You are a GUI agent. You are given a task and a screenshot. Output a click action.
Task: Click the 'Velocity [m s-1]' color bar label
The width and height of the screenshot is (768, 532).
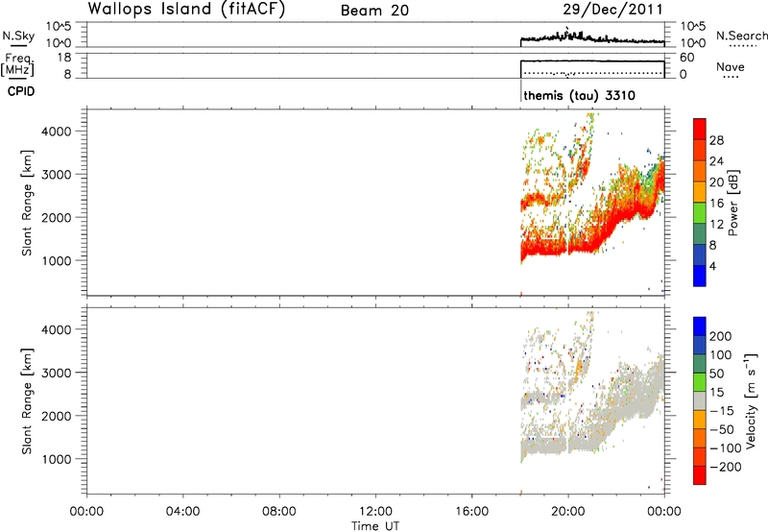click(x=752, y=400)
